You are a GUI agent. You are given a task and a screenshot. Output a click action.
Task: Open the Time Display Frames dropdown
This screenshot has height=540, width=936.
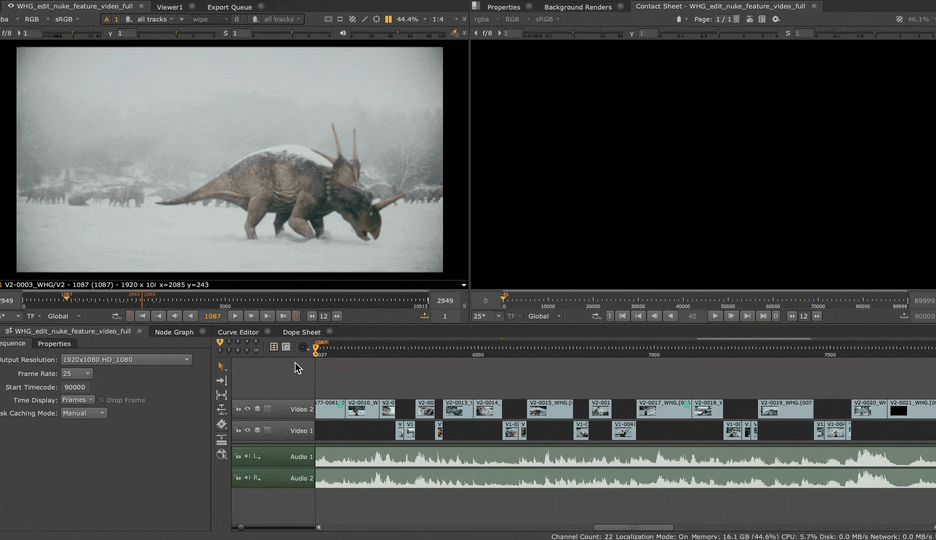point(78,400)
